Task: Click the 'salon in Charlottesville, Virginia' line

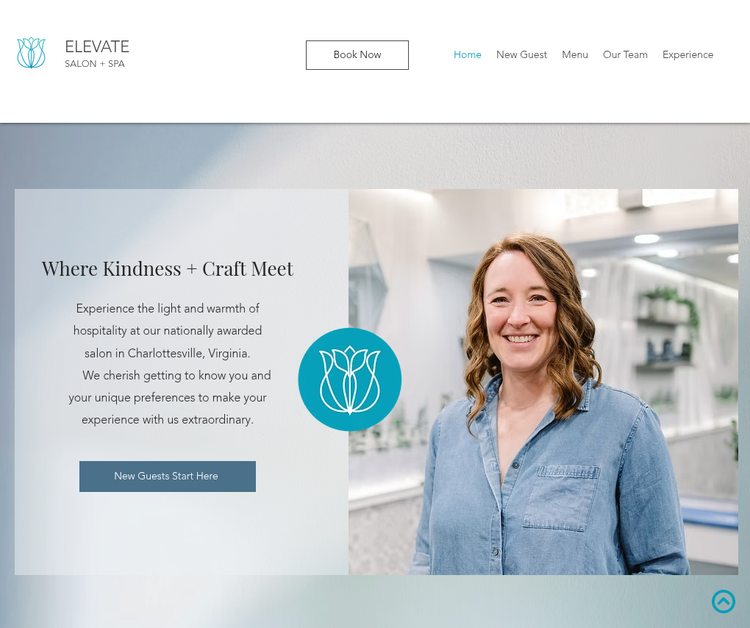Action: 167,353
